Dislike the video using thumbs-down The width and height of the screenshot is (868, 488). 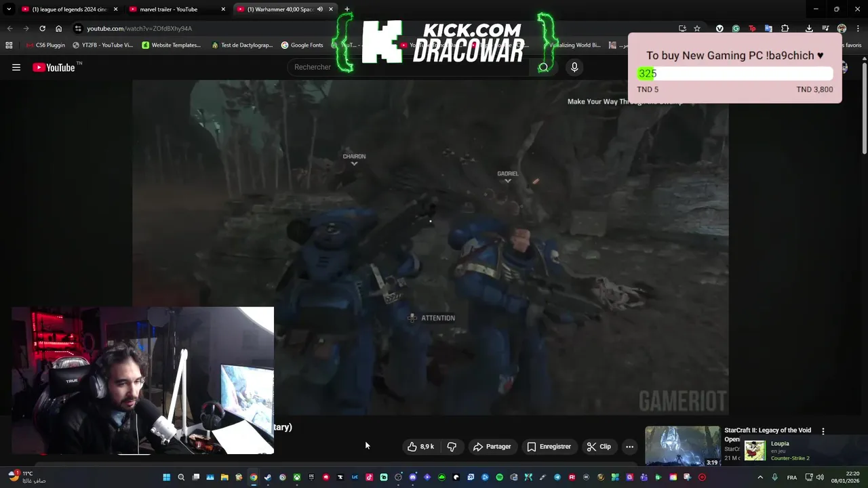click(452, 447)
